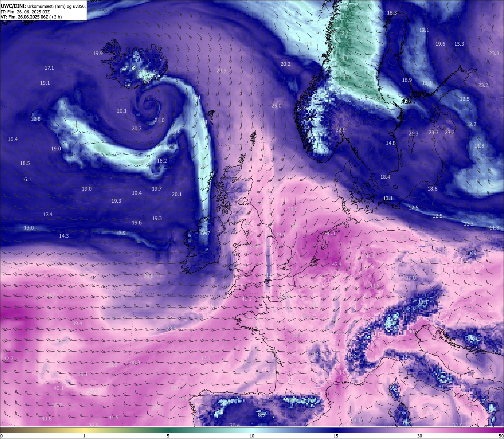The image size is (504, 439).
Task: Click the 41.5 value in the southwest
Action: pos(113,418)
